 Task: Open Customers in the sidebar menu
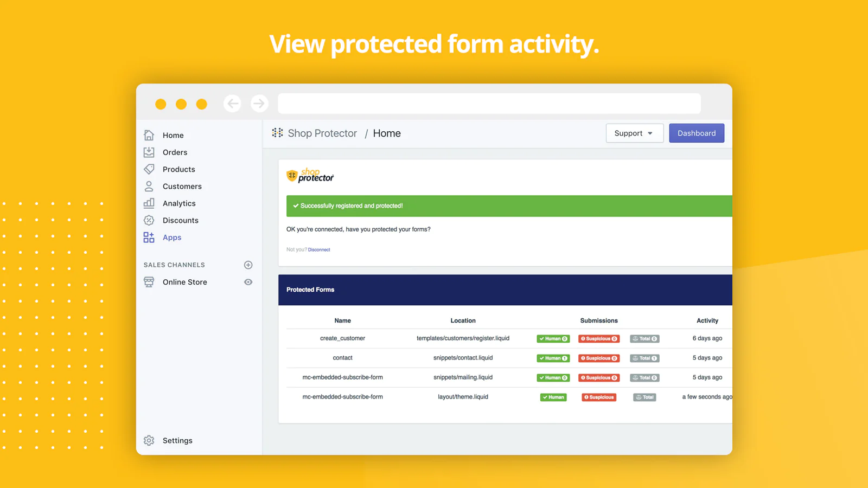182,187
